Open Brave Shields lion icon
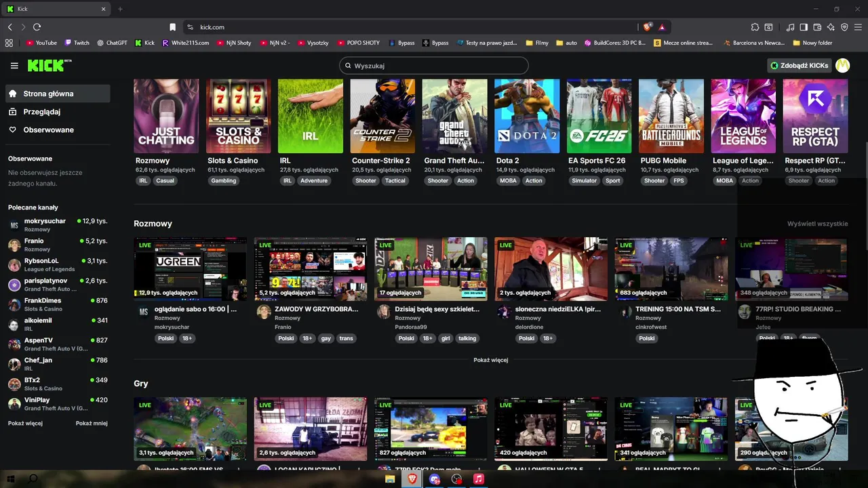 point(647,27)
